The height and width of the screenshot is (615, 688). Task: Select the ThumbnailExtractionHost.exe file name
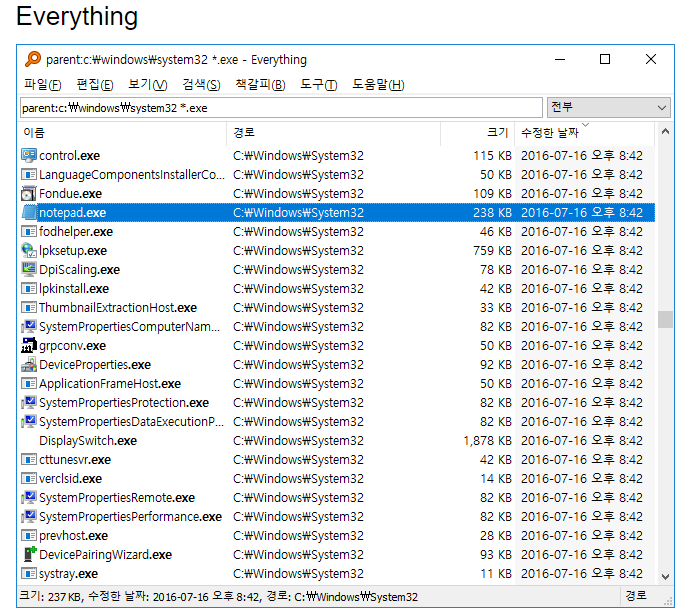(118, 308)
